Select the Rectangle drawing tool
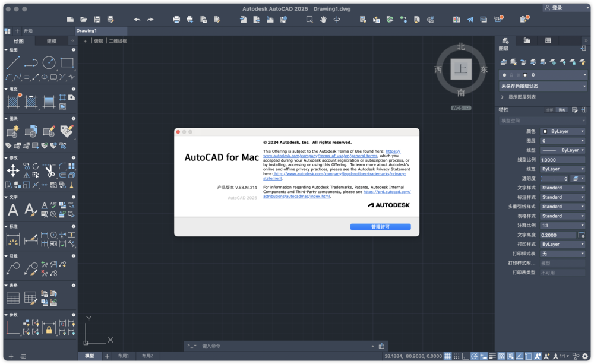Screen dimensions: 594x364 pyautogui.click(x=67, y=62)
